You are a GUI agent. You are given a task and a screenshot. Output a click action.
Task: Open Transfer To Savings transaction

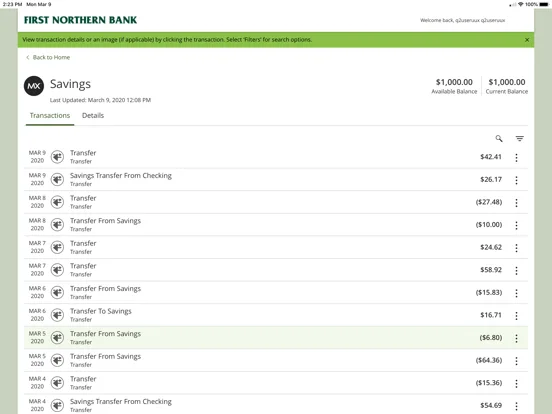point(276,315)
